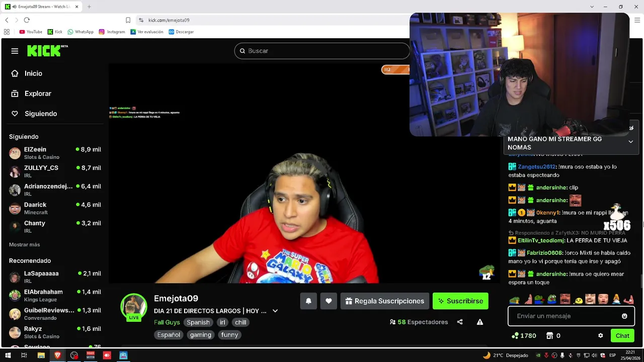Select the irl tag

point(222,322)
